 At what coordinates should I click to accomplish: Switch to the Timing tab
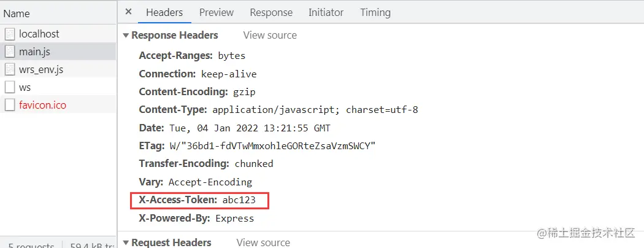(x=375, y=12)
